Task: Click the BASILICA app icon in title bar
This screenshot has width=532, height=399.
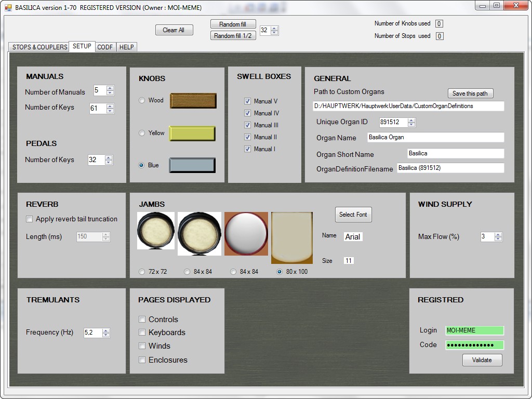Action: click(x=8, y=7)
